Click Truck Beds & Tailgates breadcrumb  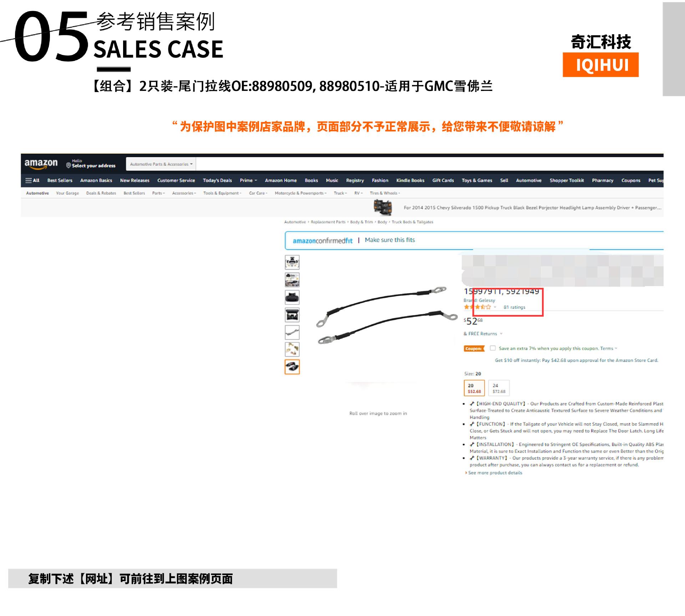(412, 222)
